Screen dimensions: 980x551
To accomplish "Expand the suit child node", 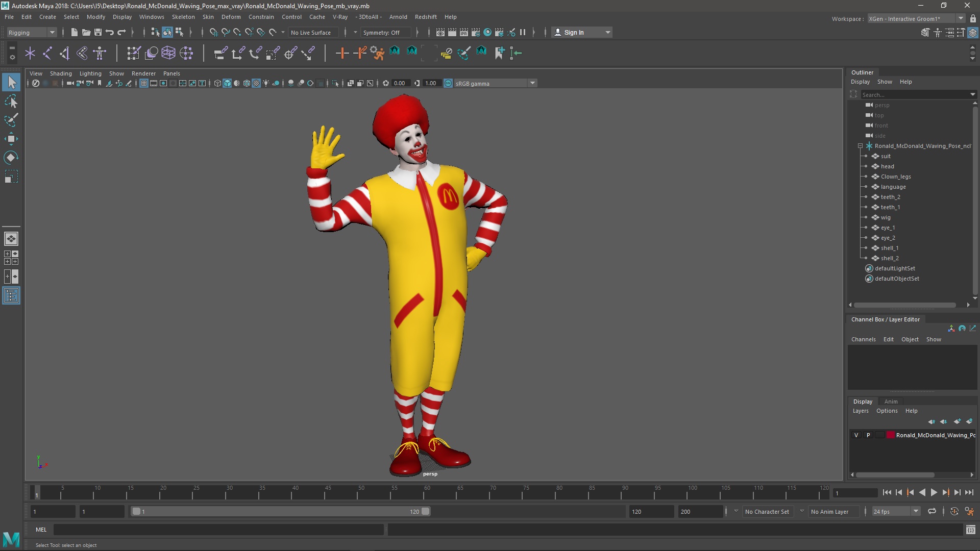I will (866, 156).
